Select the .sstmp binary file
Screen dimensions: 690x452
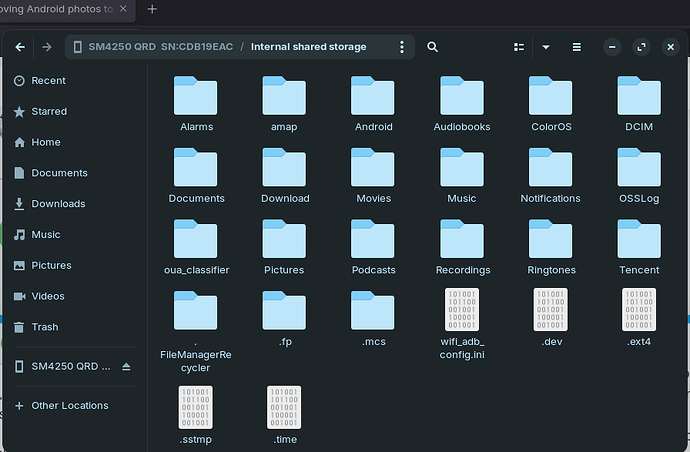tap(196, 415)
